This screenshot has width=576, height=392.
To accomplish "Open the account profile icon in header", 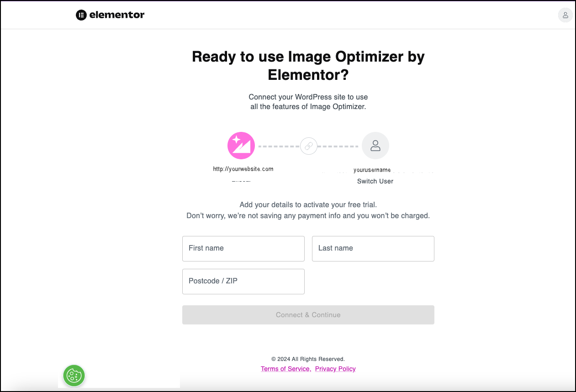I will 565,15.
